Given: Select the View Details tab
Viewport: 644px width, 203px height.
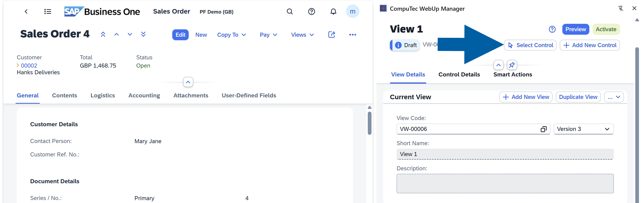Looking at the screenshot, I should pos(408,75).
